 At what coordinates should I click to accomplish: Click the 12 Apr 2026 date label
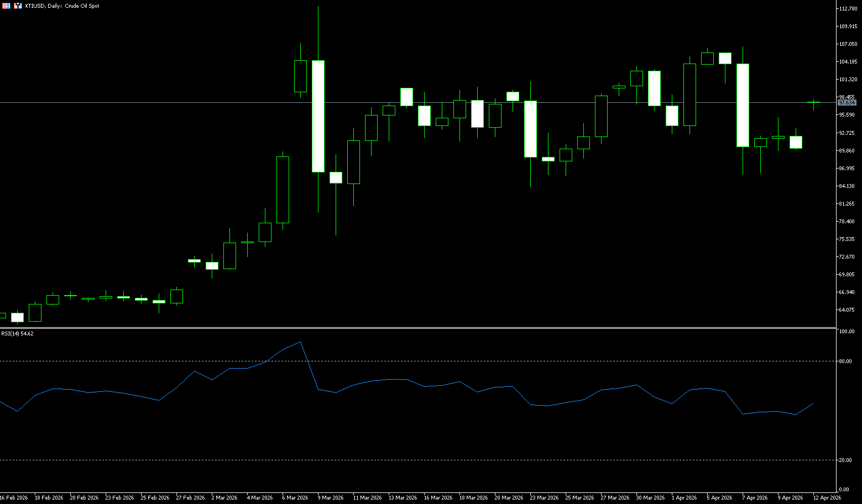pos(827,498)
